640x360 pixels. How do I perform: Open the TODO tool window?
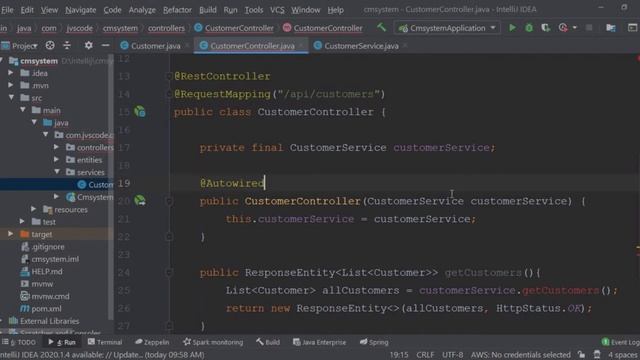(x=19, y=342)
